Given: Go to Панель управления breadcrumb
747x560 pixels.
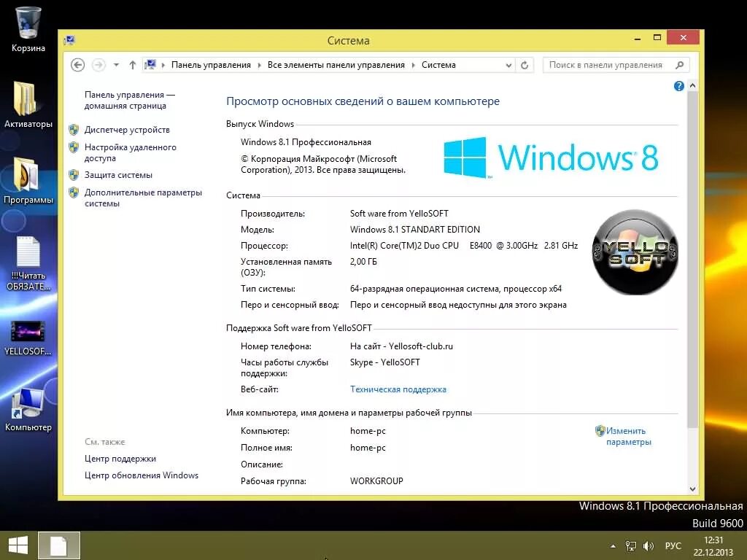Looking at the screenshot, I should click(211, 65).
